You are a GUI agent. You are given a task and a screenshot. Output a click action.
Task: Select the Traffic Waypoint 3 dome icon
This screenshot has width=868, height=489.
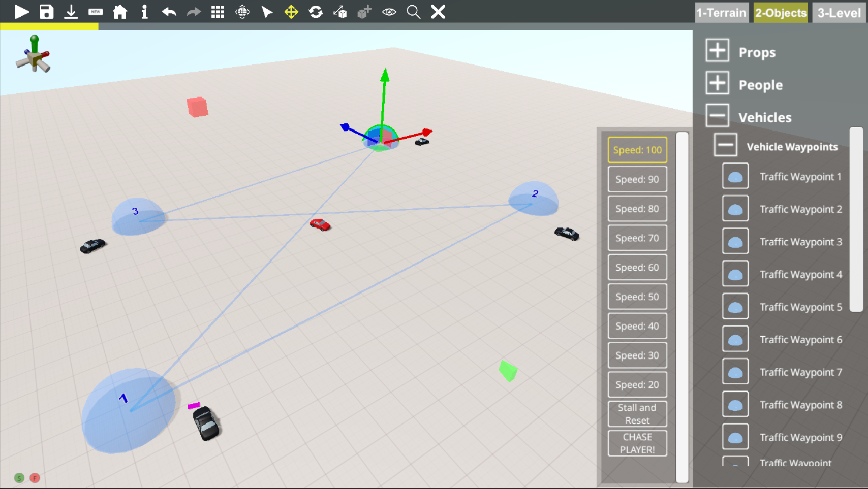click(x=735, y=241)
